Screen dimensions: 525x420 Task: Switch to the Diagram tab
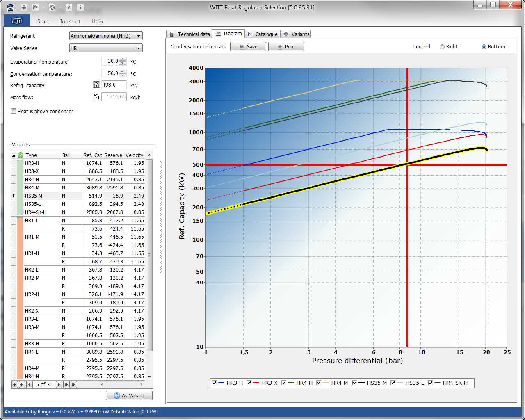tap(229, 34)
